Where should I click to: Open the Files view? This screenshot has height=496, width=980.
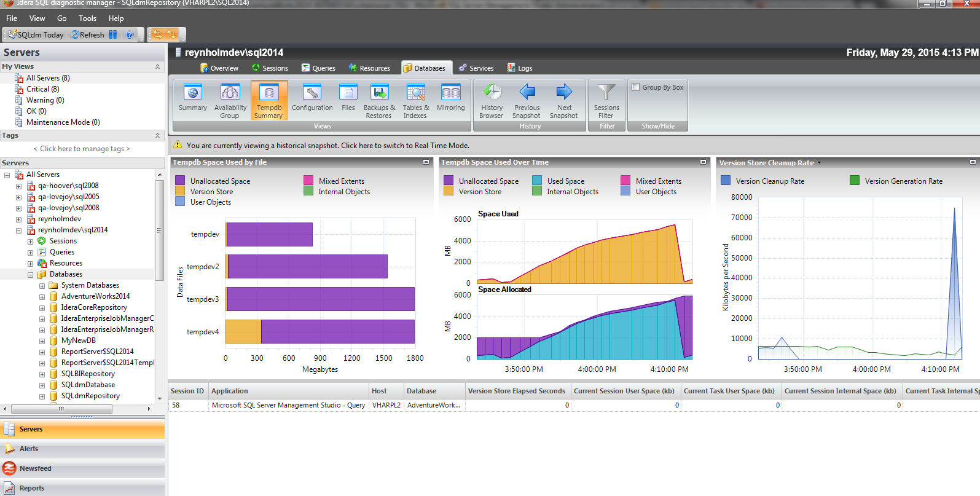pos(348,99)
